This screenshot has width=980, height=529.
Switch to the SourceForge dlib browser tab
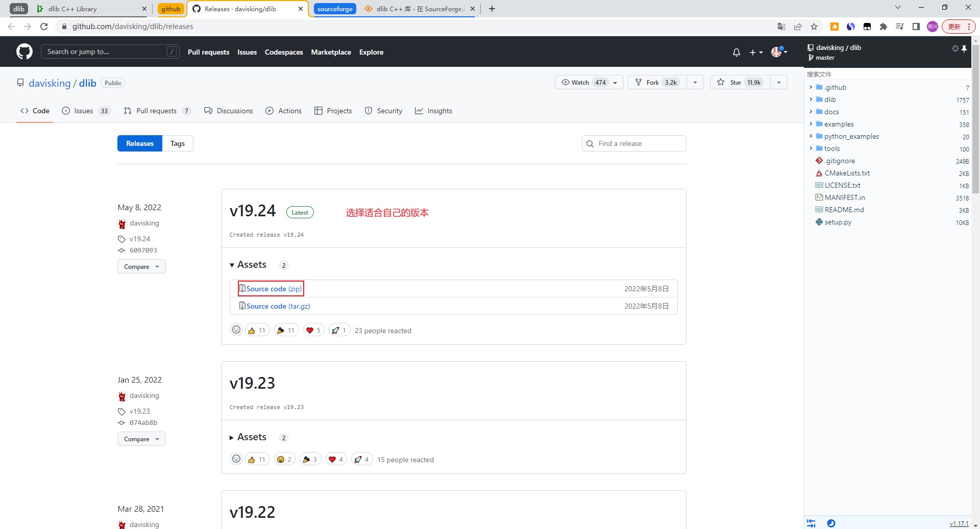pyautogui.click(x=420, y=9)
